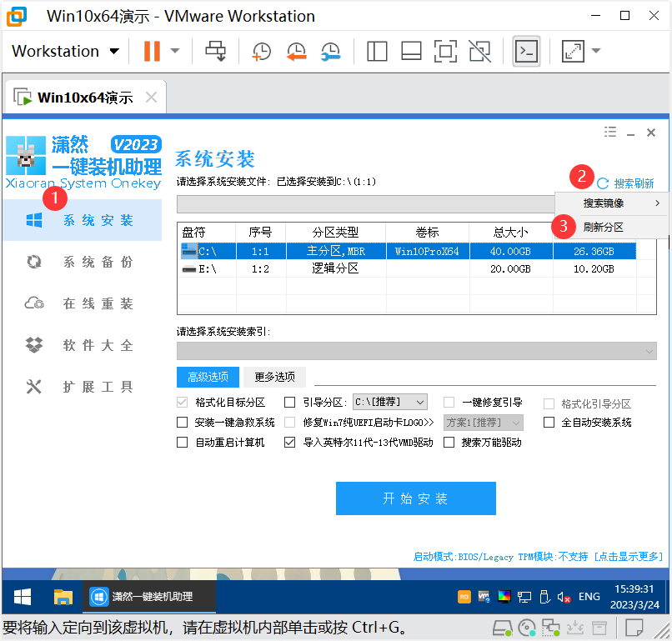Open the system install index dropdown
This screenshot has height=641, width=672.
(416, 352)
